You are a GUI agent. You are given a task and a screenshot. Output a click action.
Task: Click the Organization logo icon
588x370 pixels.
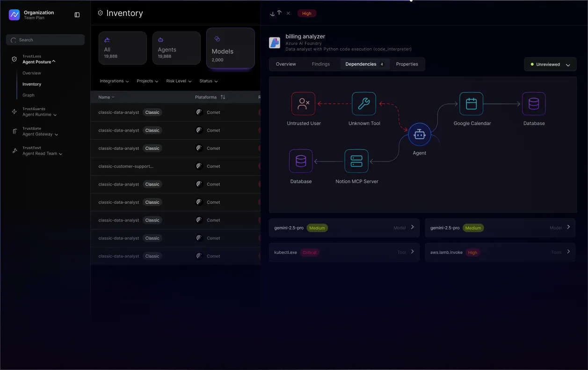(x=15, y=15)
